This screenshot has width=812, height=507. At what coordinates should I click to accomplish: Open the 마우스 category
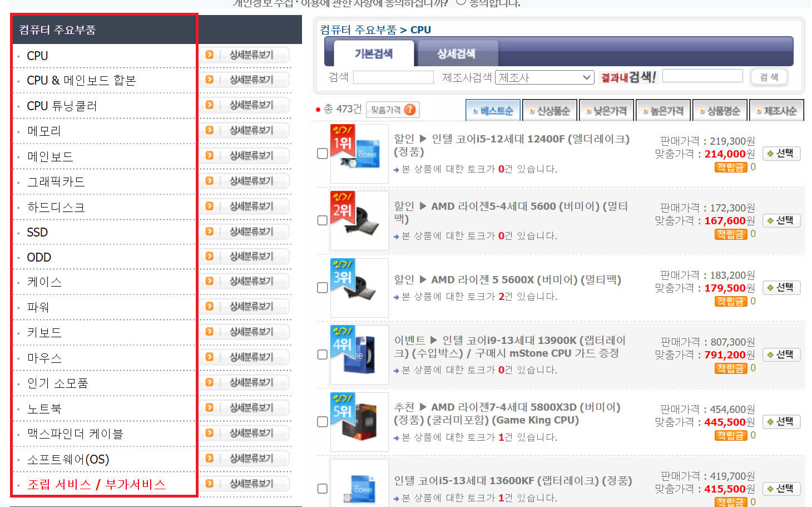pyautogui.click(x=44, y=358)
